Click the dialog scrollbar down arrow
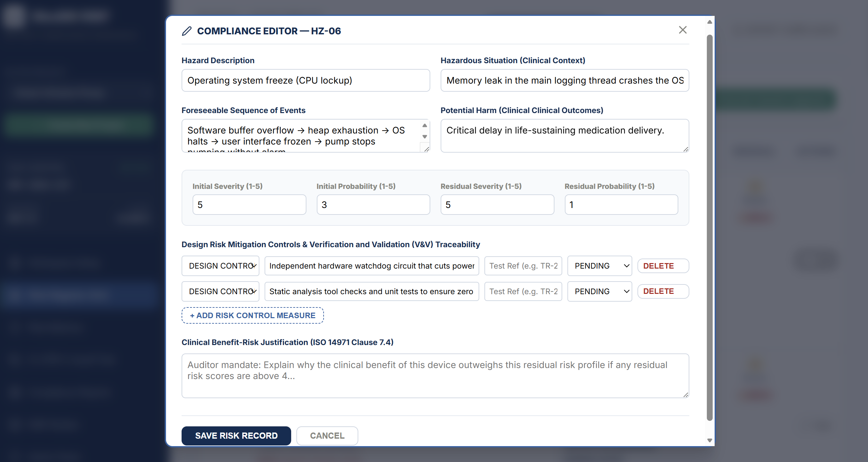Screen dimensions: 868x462 710,440
